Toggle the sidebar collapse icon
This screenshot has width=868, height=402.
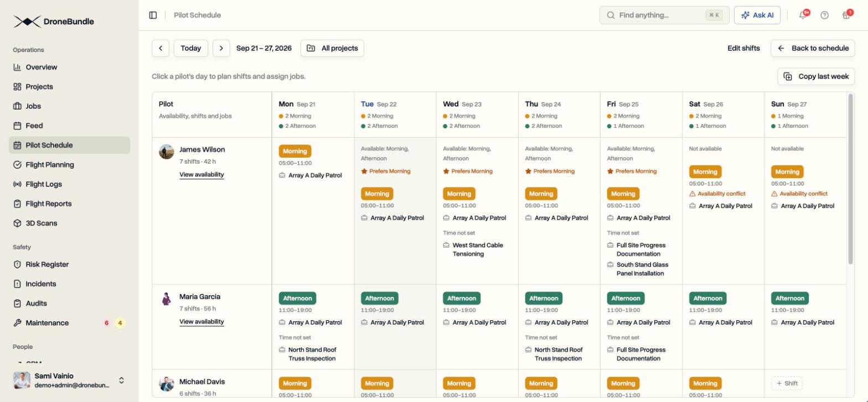click(153, 15)
